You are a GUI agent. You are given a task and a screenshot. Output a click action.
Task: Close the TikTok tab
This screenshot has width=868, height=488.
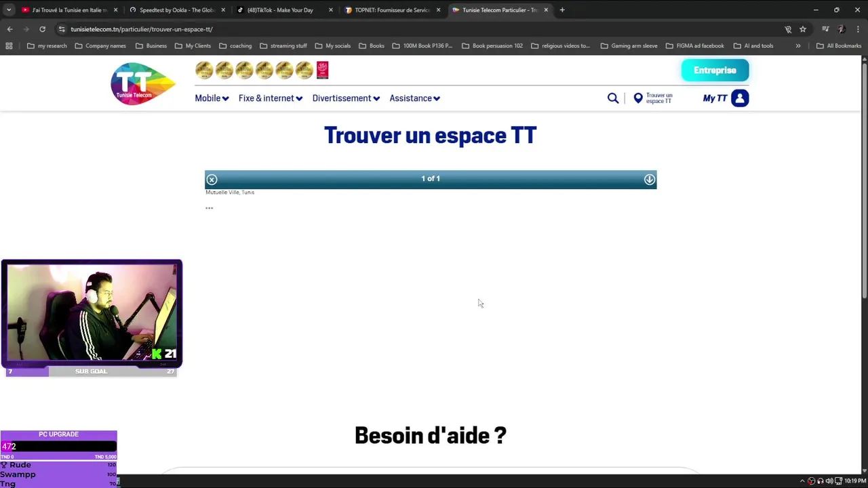[x=331, y=10]
